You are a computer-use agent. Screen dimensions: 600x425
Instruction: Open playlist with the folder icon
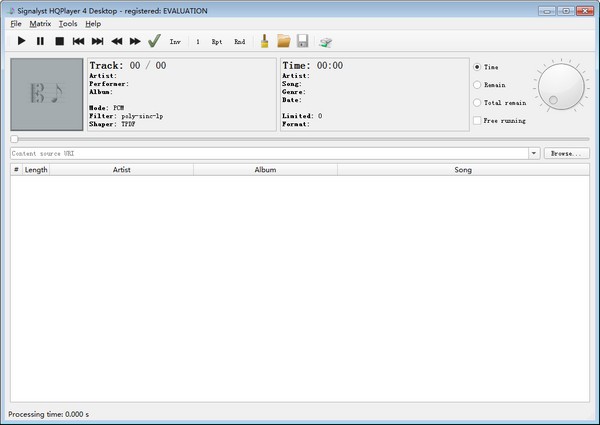[283, 41]
